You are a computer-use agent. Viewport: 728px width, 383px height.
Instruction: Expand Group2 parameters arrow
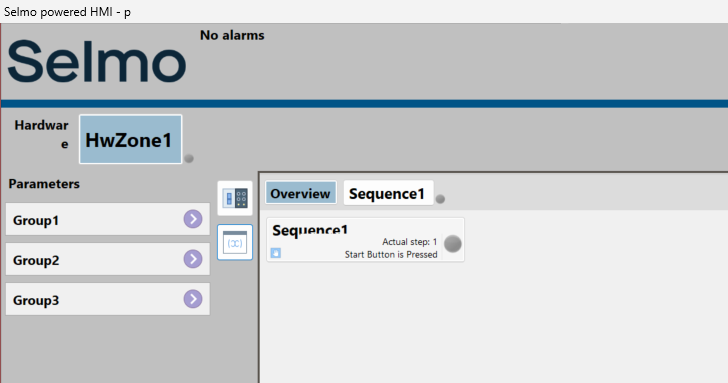(x=193, y=259)
